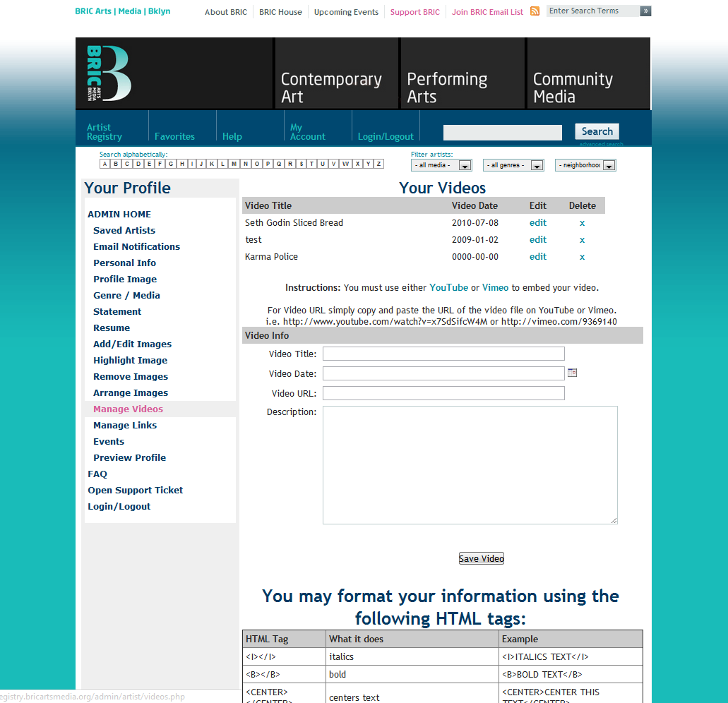Click into the Video Title field
The image size is (728, 703).
point(443,354)
